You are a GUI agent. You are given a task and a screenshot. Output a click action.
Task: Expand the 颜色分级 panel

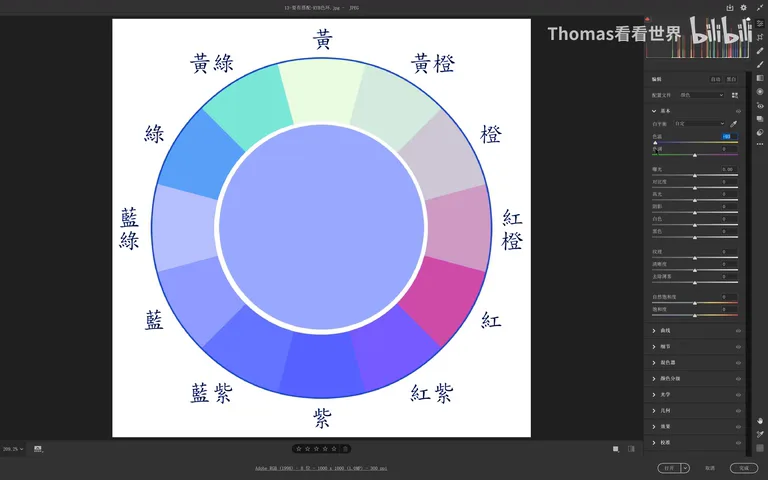coord(654,379)
